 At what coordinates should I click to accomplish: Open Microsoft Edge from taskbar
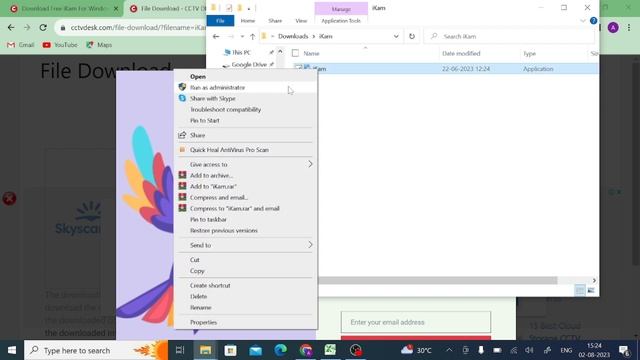coord(280,350)
